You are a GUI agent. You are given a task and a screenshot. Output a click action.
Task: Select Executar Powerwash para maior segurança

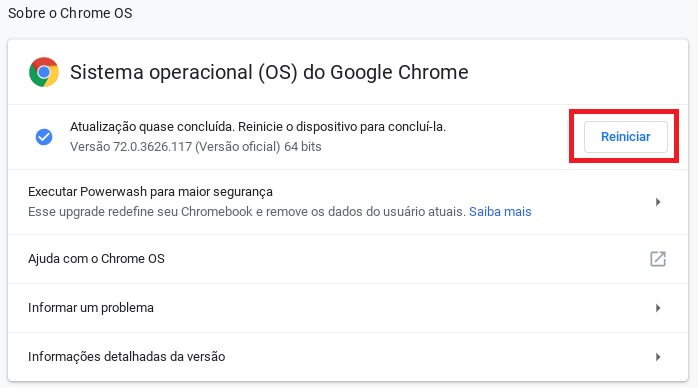pos(150,192)
